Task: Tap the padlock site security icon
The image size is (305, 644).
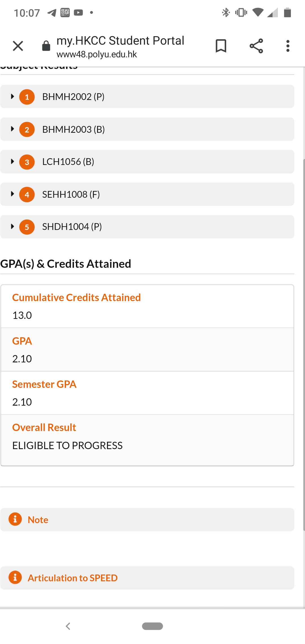Action: point(46,46)
